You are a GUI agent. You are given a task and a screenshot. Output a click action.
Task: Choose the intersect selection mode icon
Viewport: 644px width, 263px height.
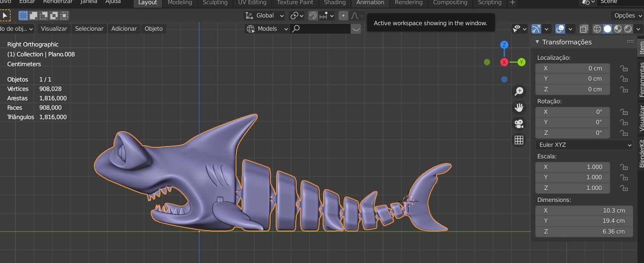[x=64, y=16]
